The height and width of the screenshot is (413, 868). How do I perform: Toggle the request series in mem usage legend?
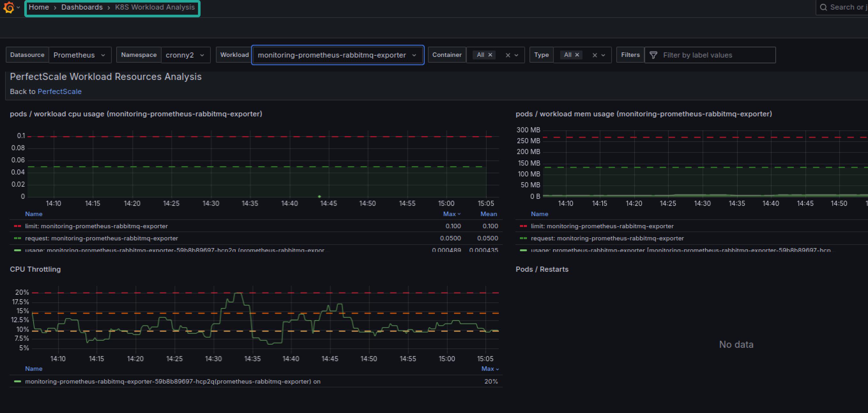pyautogui.click(x=607, y=238)
